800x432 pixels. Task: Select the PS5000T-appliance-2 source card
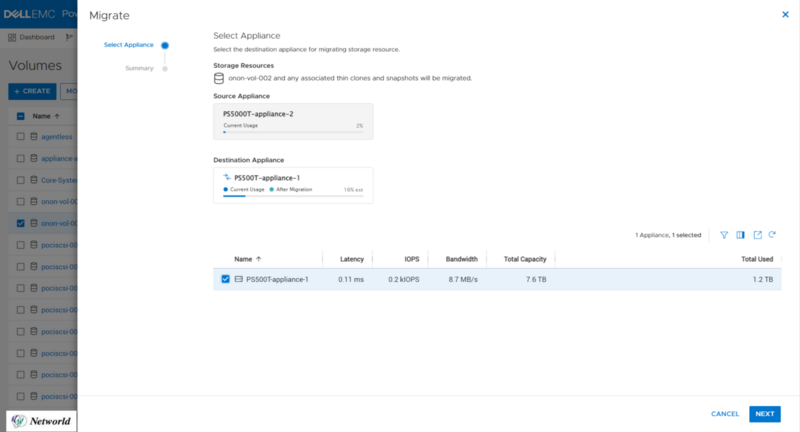pos(293,121)
